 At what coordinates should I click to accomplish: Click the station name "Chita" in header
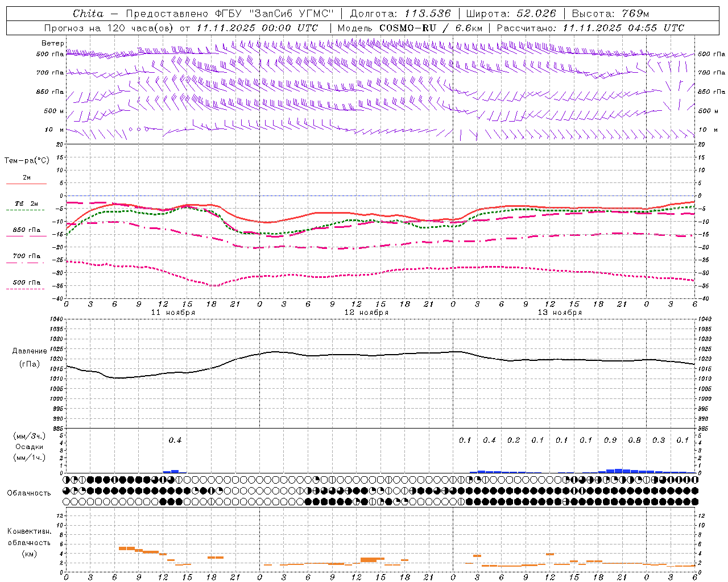[x=88, y=14]
